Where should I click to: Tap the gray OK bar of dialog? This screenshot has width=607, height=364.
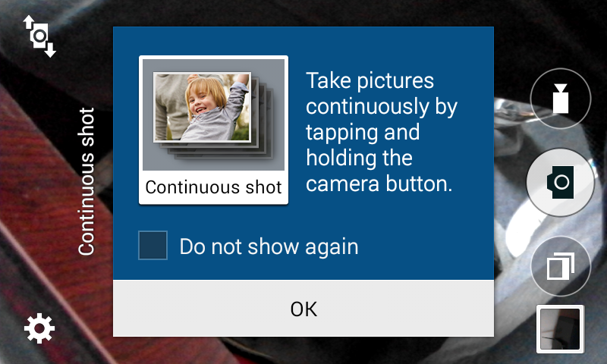303,309
